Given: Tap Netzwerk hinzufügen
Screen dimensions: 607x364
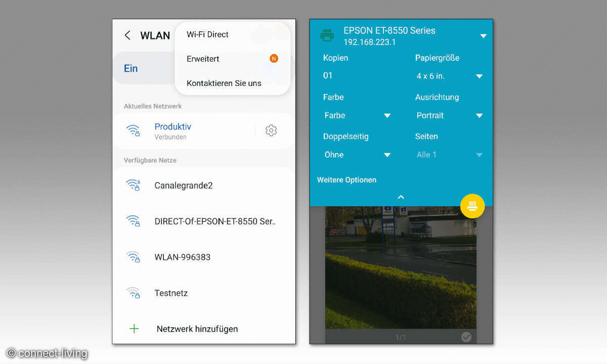Looking at the screenshot, I should [197, 329].
